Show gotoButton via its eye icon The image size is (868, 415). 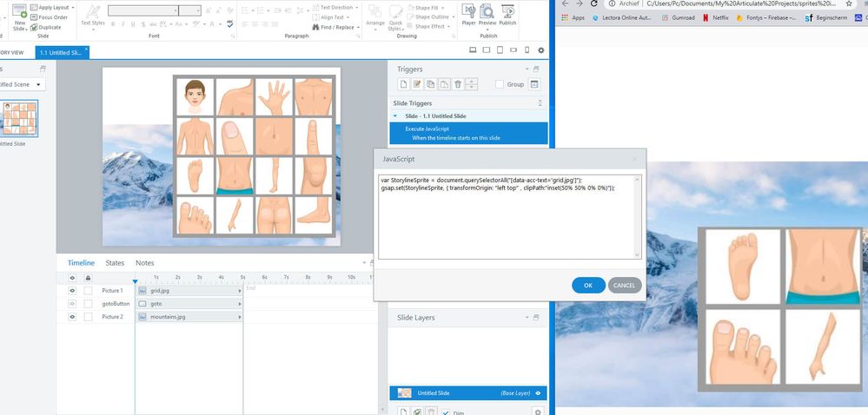[x=72, y=304]
